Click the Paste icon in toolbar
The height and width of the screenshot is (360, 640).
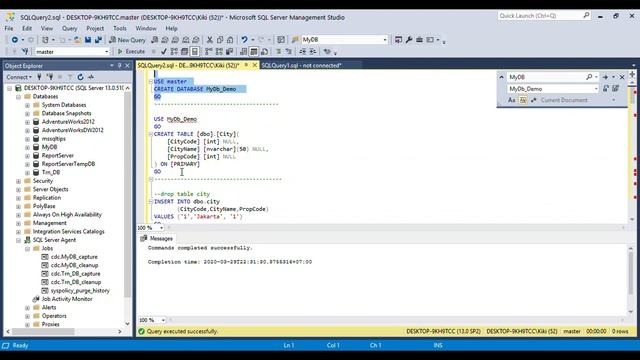coord(230,40)
